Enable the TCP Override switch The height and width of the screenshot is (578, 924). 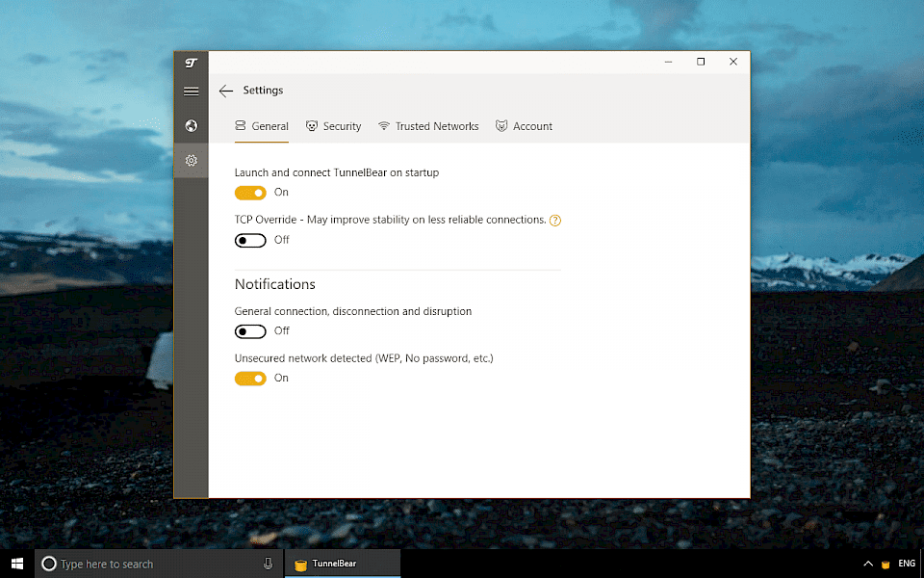250,241
